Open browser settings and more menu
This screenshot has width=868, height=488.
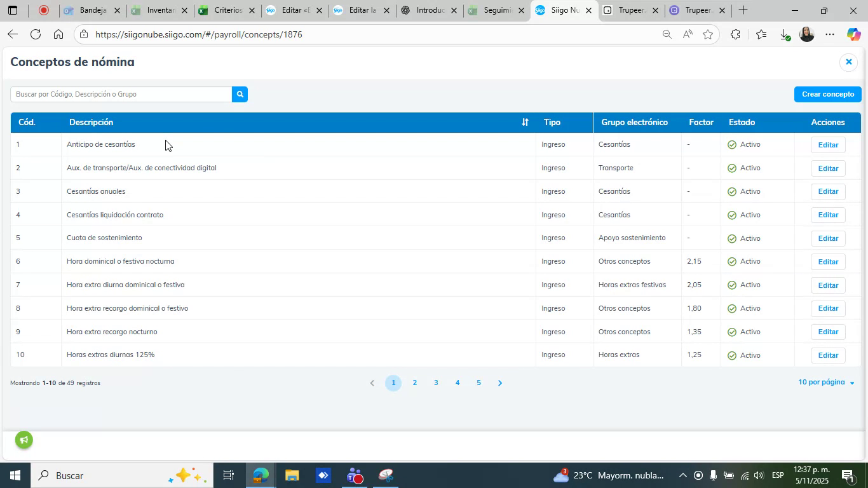click(830, 34)
